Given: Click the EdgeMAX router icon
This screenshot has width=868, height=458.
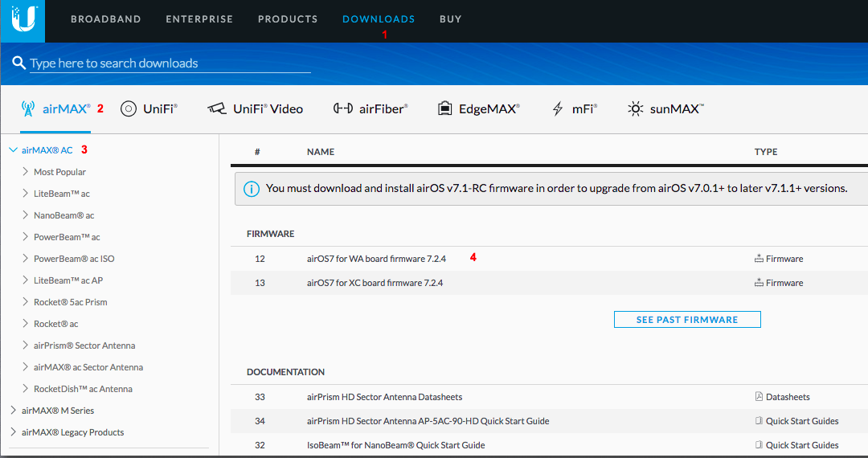Looking at the screenshot, I should tap(445, 108).
